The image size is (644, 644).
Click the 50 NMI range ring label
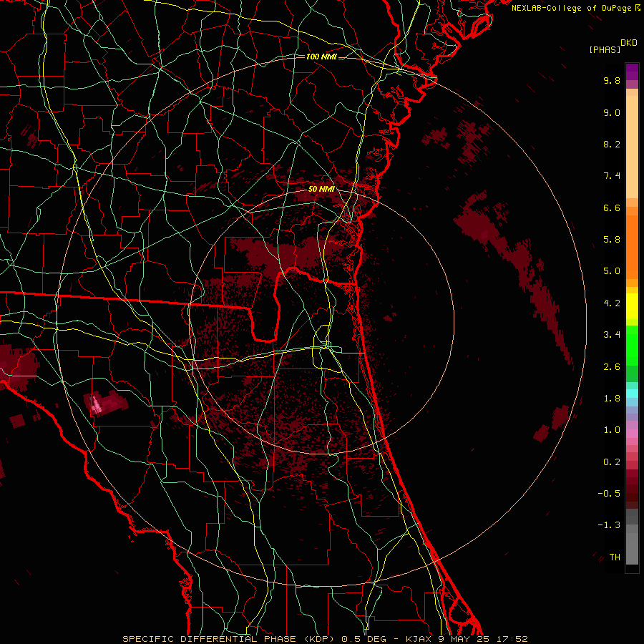click(x=321, y=189)
